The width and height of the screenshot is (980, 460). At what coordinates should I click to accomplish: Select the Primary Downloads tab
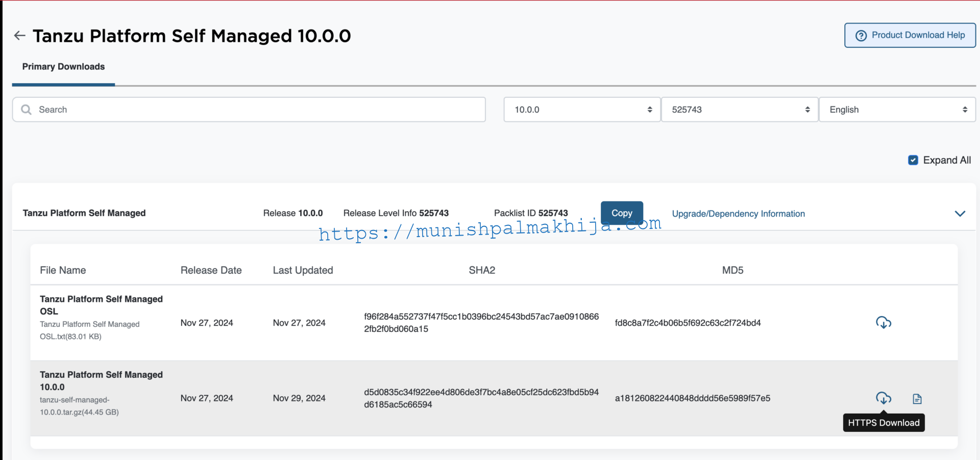(x=63, y=67)
